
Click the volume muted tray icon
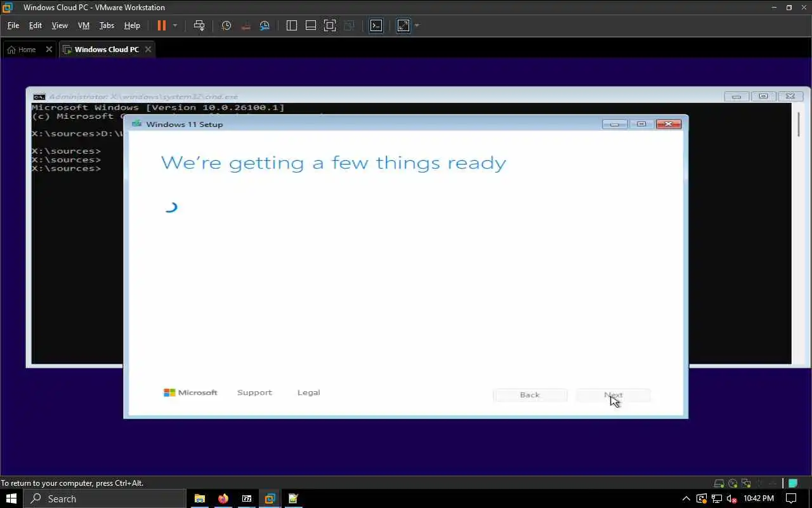(x=731, y=498)
